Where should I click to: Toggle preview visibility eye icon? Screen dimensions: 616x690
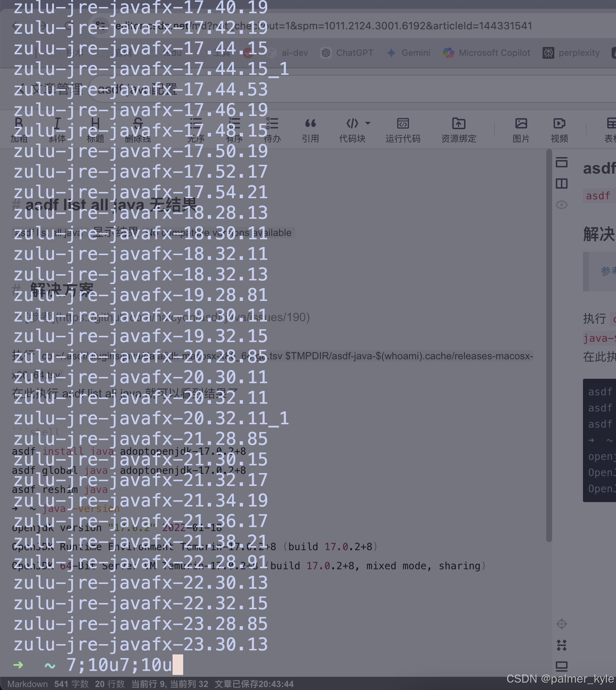pyautogui.click(x=561, y=205)
